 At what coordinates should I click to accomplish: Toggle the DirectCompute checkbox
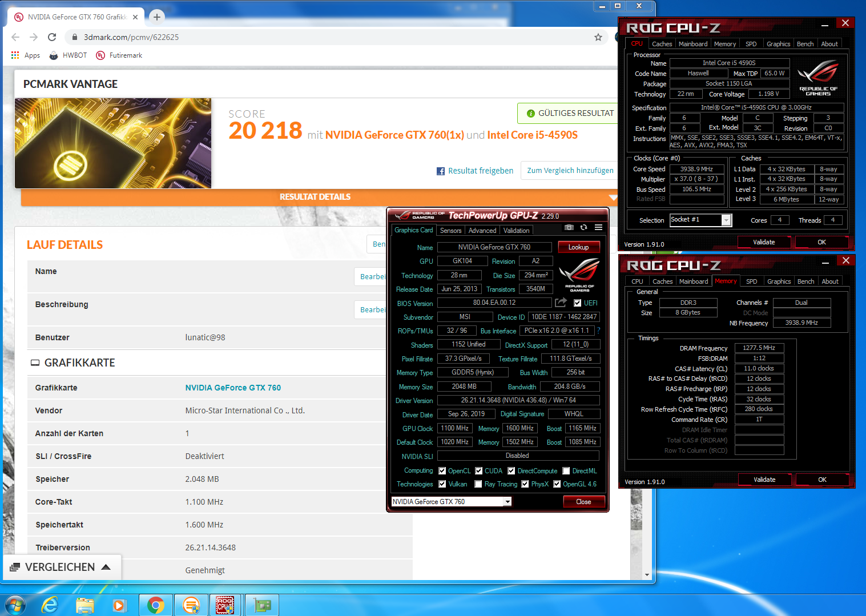tap(511, 471)
